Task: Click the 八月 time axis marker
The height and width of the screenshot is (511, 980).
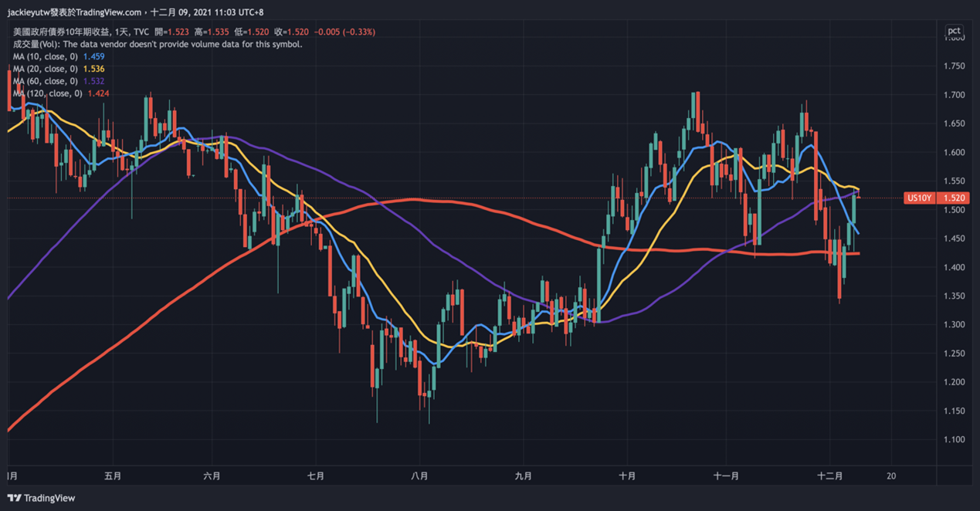Action: (x=419, y=476)
